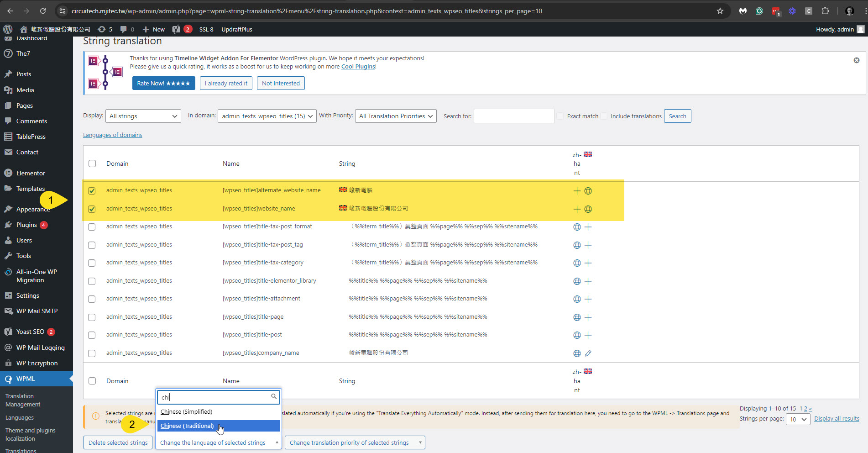Viewport: 868px width, 453px height.
Task: Click the plus icon for website_name row
Action: (577, 209)
